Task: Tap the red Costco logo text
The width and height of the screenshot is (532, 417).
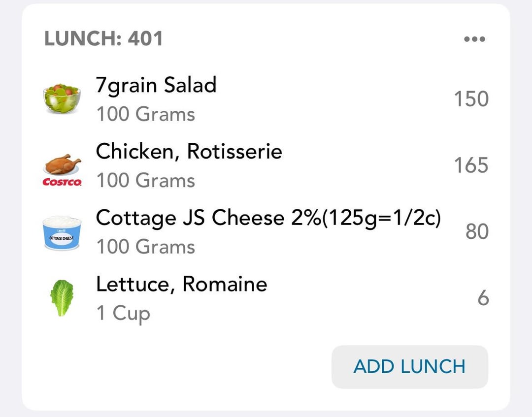Action: tap(62, 182)
